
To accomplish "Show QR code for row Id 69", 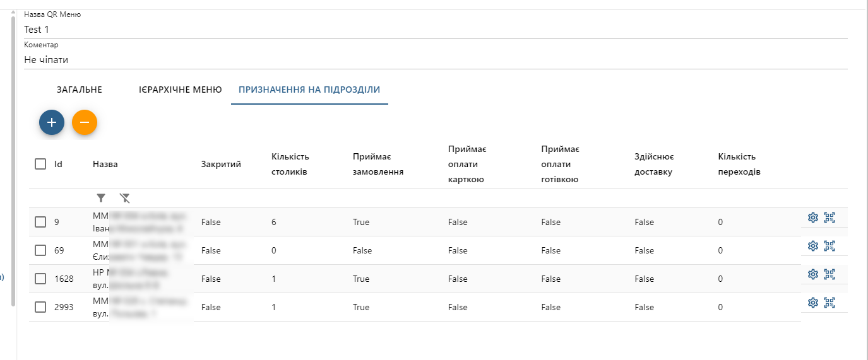I will point(829,246).
